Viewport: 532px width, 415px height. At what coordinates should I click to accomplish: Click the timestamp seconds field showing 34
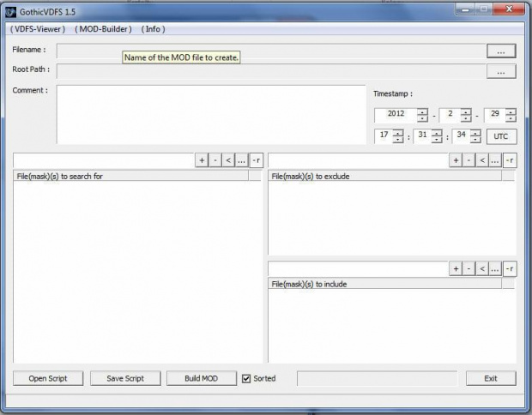click(x=461, y=136)
